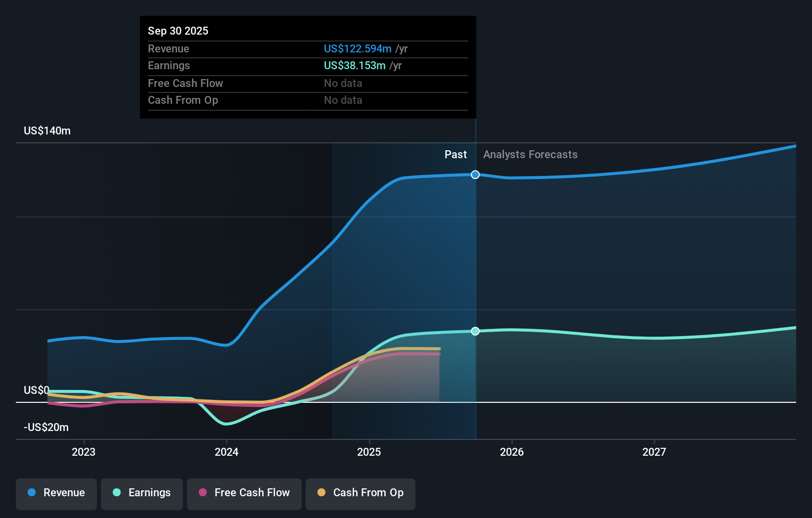Toggle the Revenue series visibility

(56, 493)
